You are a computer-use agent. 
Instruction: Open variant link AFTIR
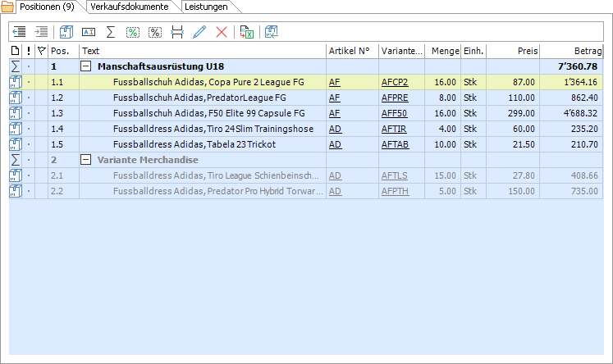point(394,129)
